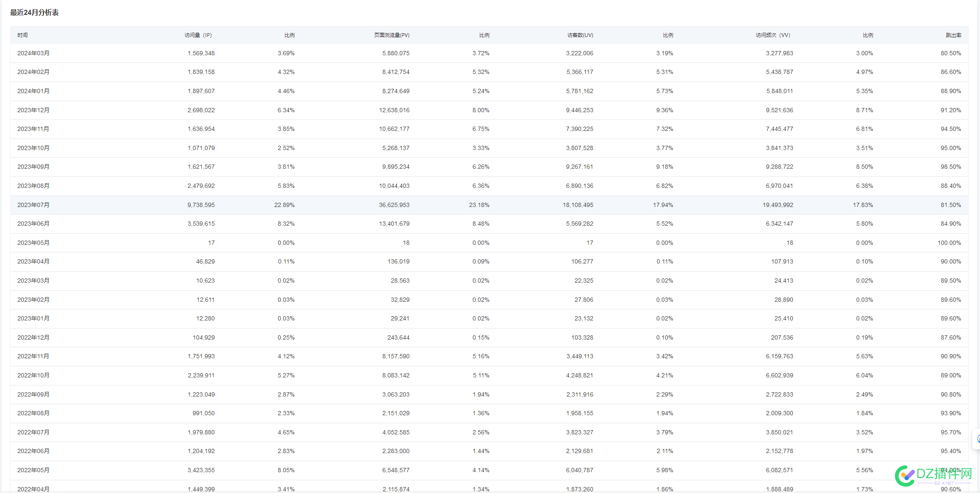This screenshot has width=980, height=493.
Task: Click IP value 991,050 for 2022年08月
Action: pyautogui.click(x=204, y=413)
